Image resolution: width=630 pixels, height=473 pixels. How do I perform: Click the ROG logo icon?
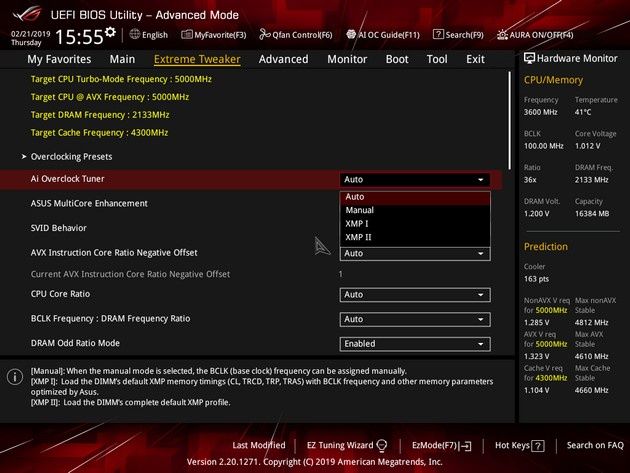27,14
